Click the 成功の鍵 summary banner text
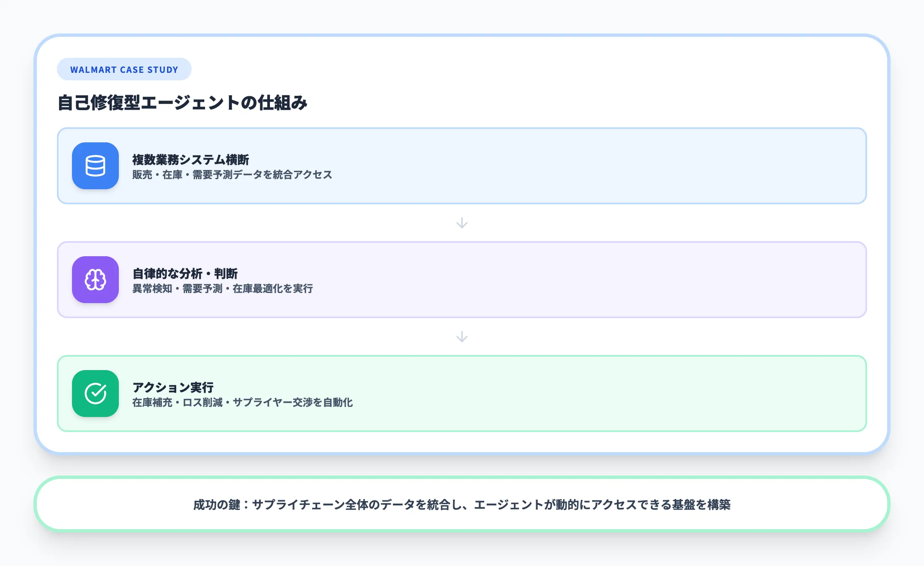Image resolution: width=924 pixels, height=566 pixels. [462, 504]
